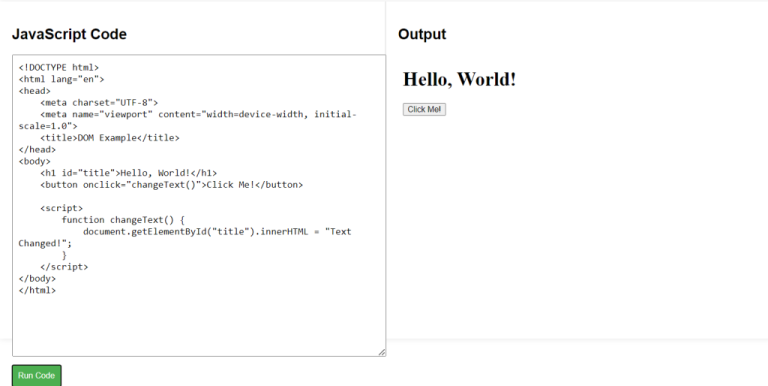Click the <title>DOM Example</title> line
768x386 pixels.
point(110,138)
